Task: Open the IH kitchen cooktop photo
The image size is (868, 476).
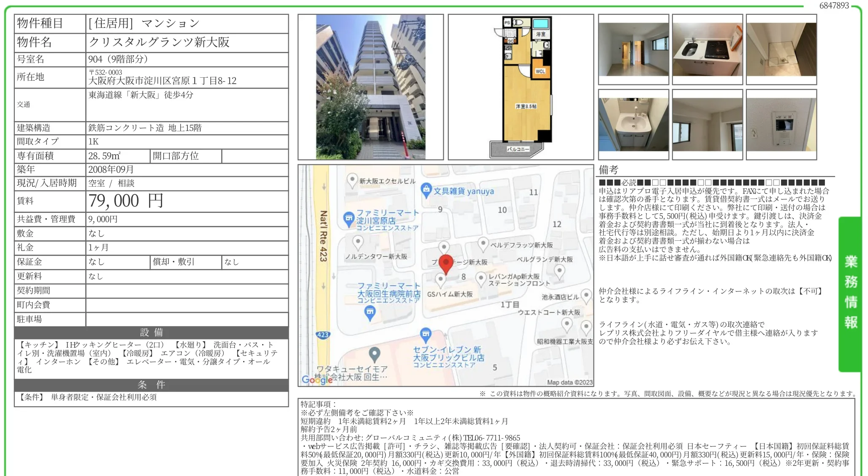Action: point(707,49)
